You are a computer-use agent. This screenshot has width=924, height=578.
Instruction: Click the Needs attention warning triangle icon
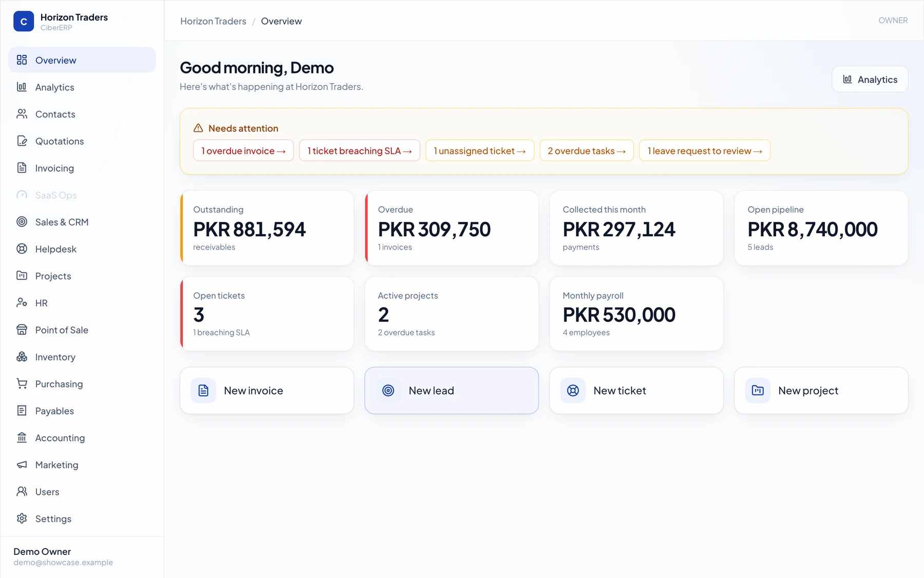(x=198, y=128)
